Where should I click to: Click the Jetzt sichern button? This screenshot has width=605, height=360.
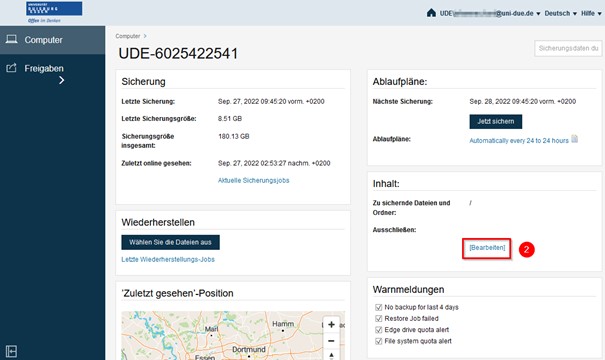point(495,122)
